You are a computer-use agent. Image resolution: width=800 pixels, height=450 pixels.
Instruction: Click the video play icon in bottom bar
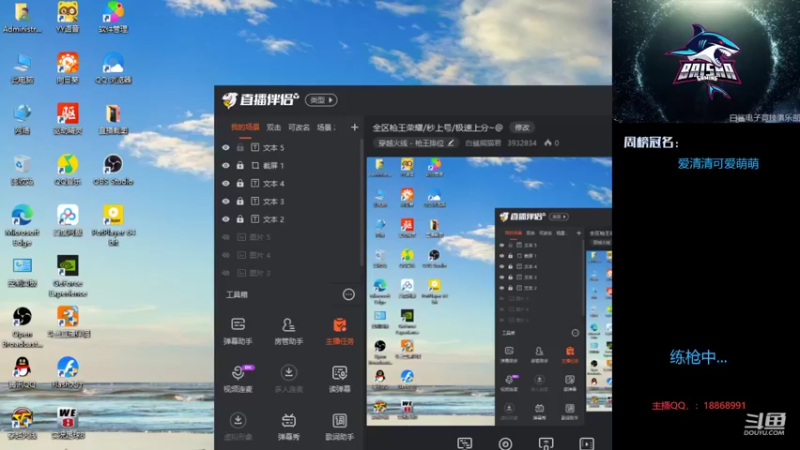pyautogui.click(x=587, y=443)
